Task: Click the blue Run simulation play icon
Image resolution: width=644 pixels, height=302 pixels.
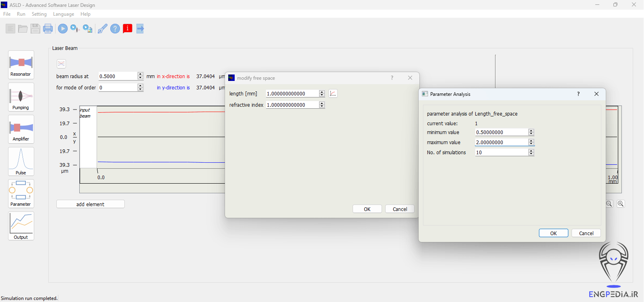Action: coord(62,29)
